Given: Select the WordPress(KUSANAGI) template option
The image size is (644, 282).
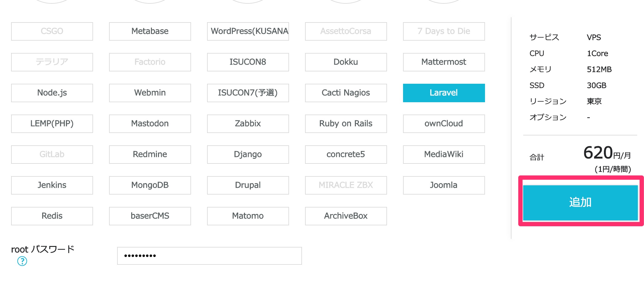Looking at the screenshot, I should point(248,31).
